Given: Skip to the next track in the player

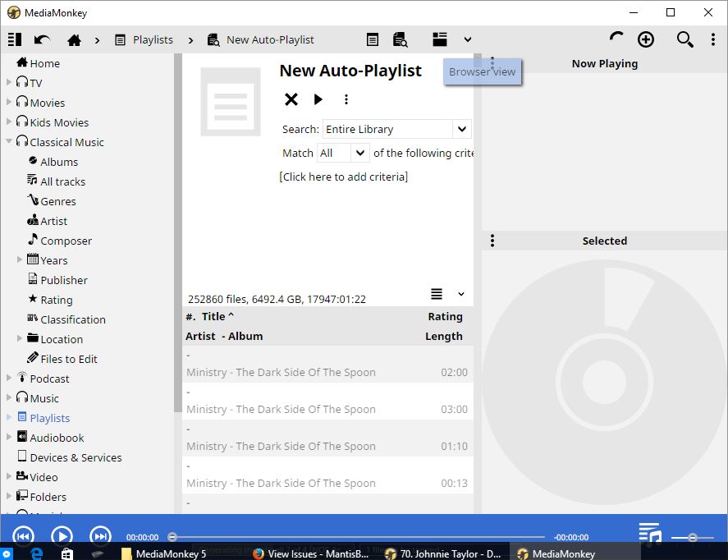Looking at the screenshot, I should pos(100,536).
